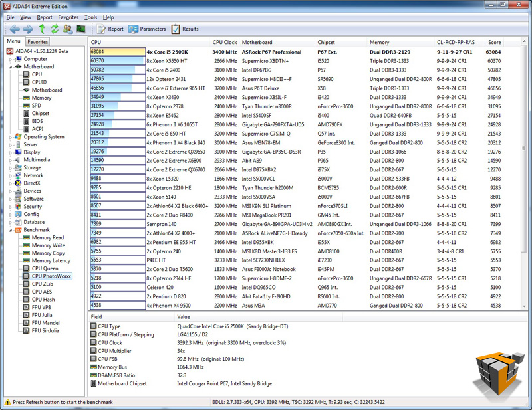Select CPU under Motherboard in tree

37,74
